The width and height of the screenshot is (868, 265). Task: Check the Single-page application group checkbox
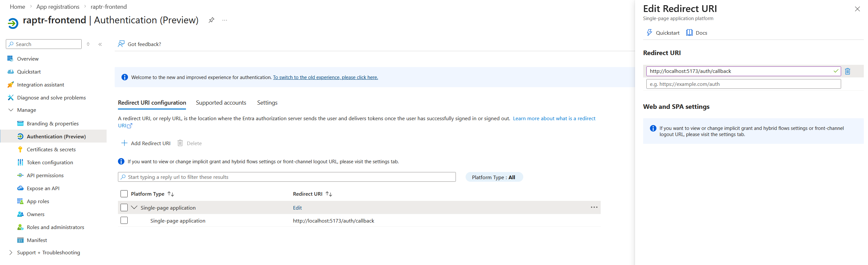coord(124,208)
